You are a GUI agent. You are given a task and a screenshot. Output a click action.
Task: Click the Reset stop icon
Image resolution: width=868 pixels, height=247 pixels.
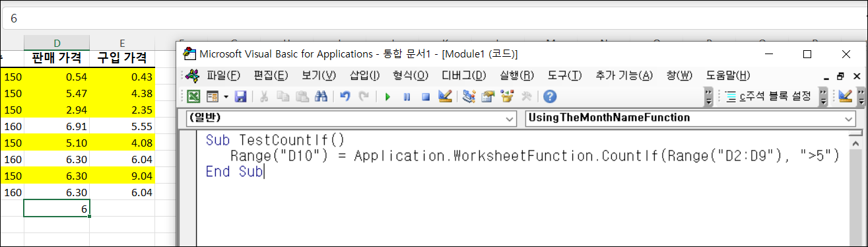[x=426, y=96]
